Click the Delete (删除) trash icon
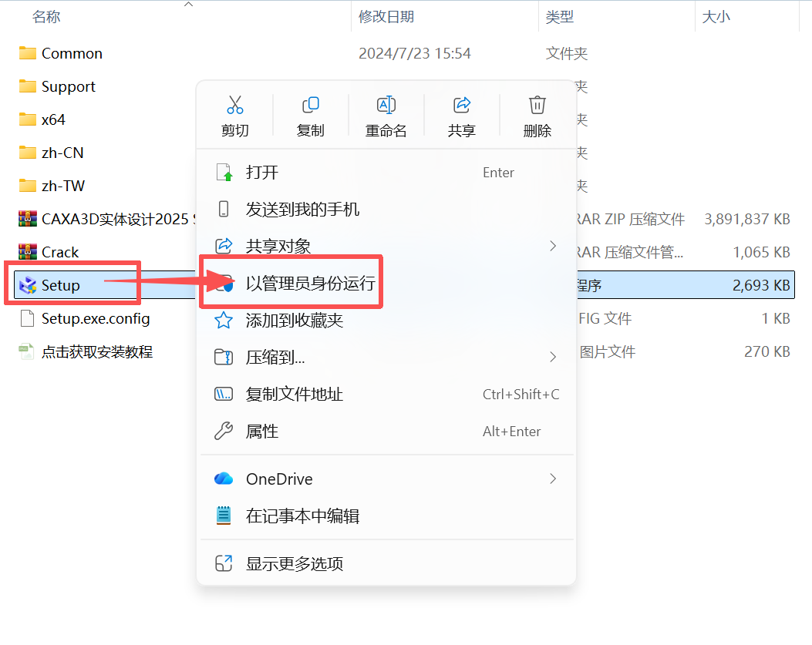The width and height of the screenshot is (812, 645). pos(537,105)
